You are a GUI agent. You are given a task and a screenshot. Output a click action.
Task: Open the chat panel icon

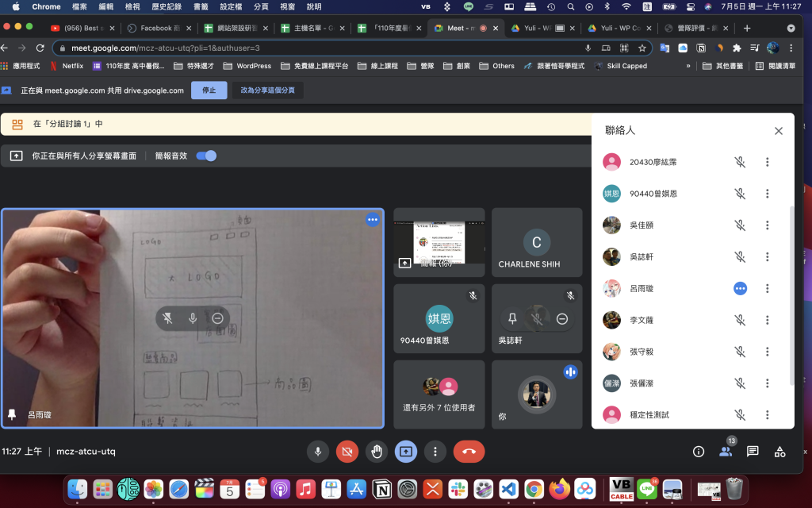tap(753, 452)
